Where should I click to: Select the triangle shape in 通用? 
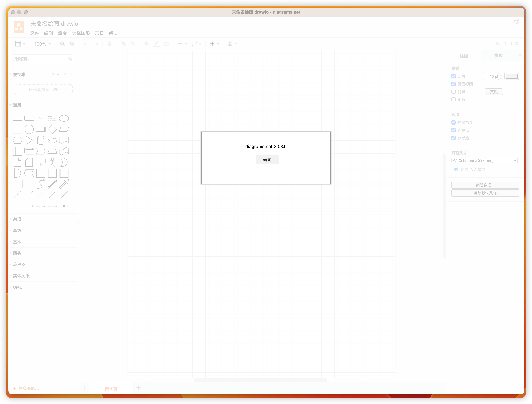tap(29, 140)
